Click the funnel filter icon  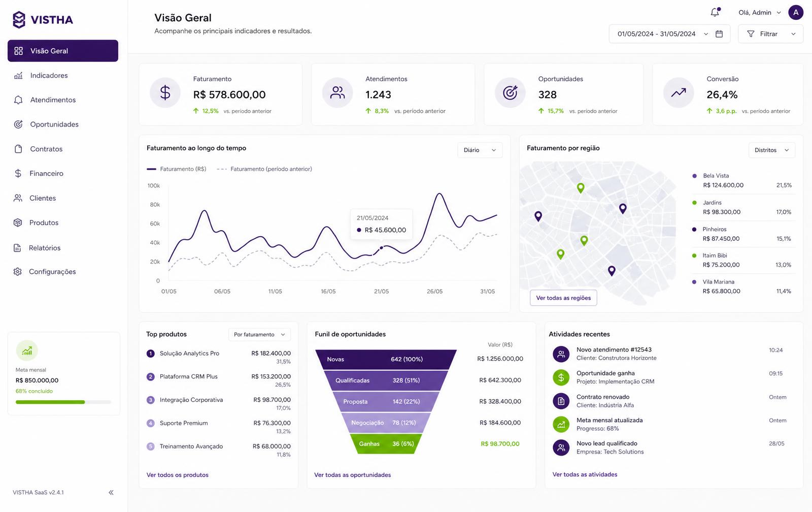[x=751, y=34]
